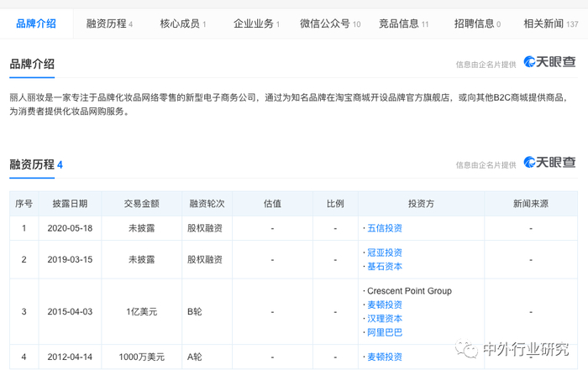The image size is (588, 375).
Task: Switch to the 融资历程 tab
Action: 109,23
